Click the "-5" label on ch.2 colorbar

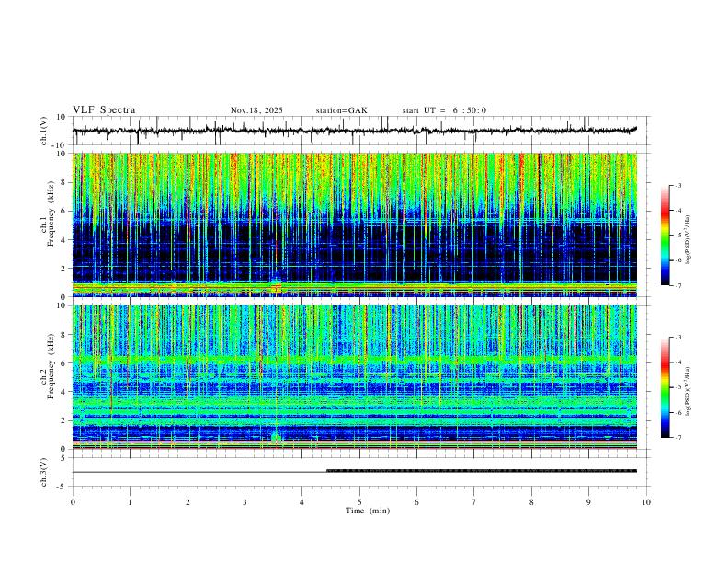click(x=677, y=387)
